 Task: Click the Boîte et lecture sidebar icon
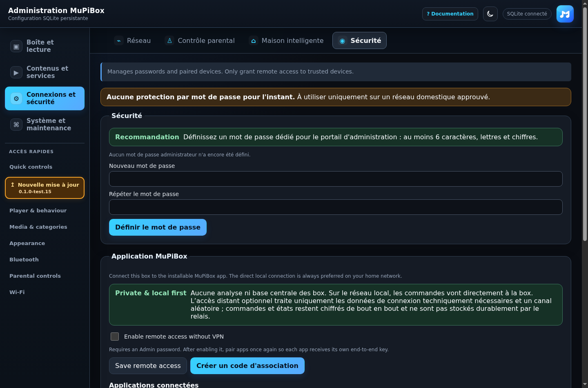(x=16, y=46)
